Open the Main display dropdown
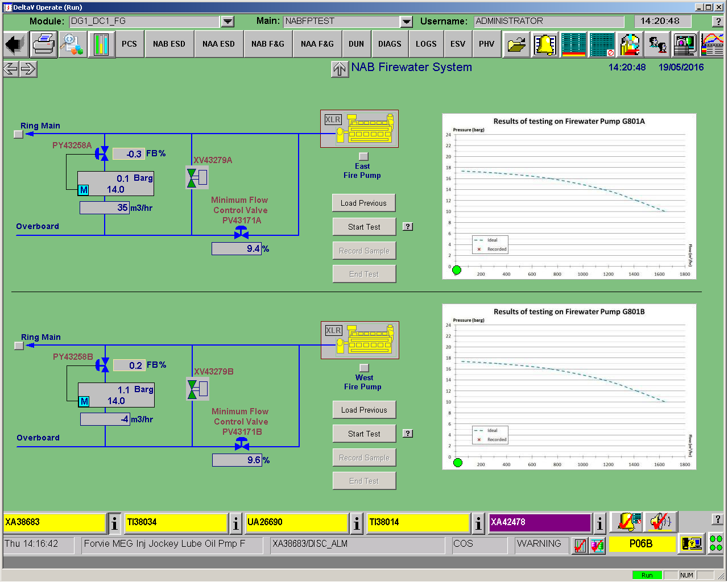The height and width of the screenshot is (582, 728). pos(406,21)
